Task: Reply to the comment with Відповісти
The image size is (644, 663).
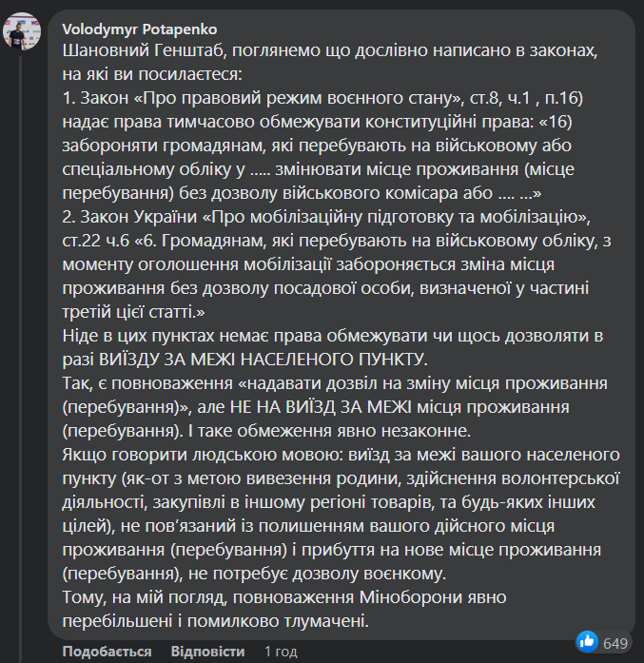Action: (x=208, y=652)
